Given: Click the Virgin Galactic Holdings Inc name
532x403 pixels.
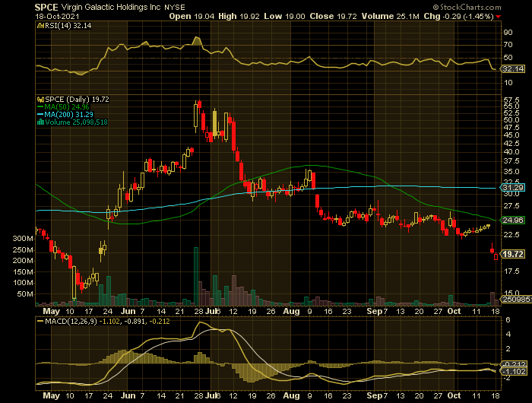Looking at the screenshot, I should pyautogui.click(x=111, y=7).
